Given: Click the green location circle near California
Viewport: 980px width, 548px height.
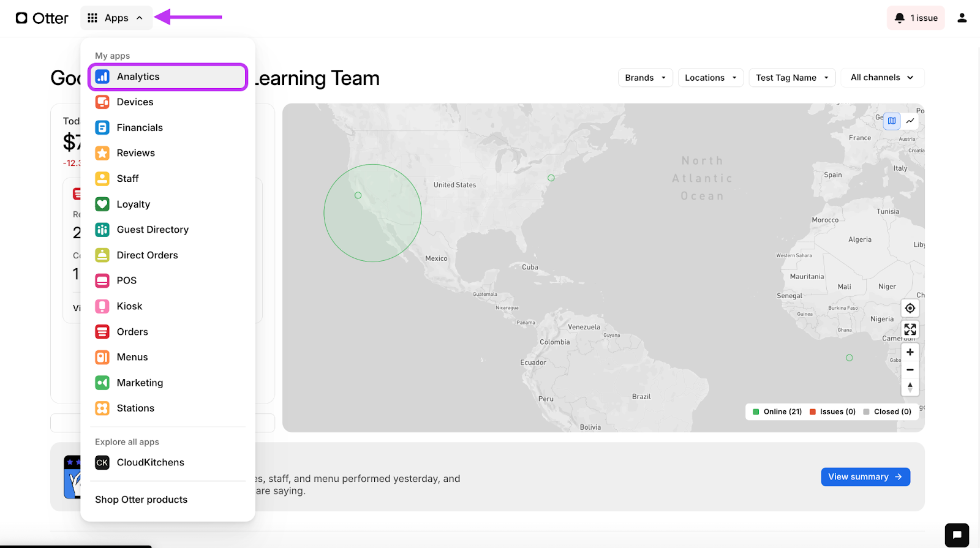Looking at the screenshot, I should 358,195.
